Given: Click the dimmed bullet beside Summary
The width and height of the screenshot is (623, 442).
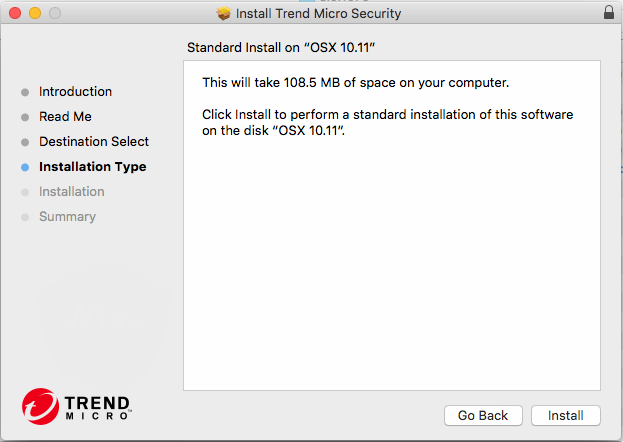Looking at the screenshot, I should click(25, 217).
